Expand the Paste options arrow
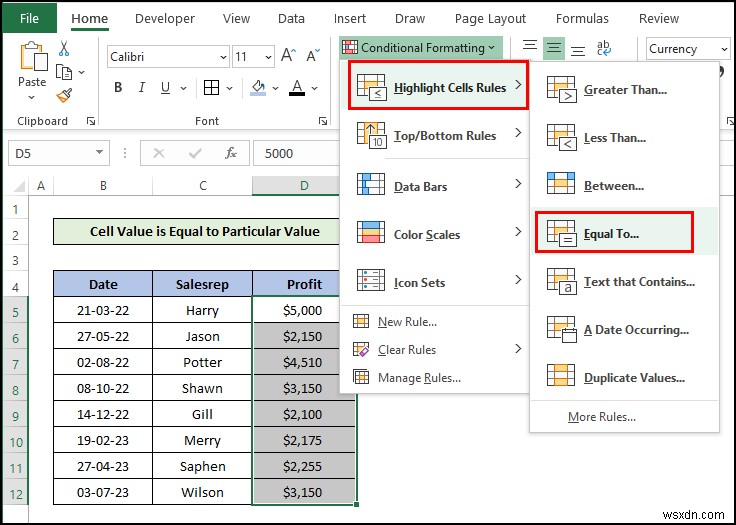This screenshot has height=525, width=736. point(31,98)
